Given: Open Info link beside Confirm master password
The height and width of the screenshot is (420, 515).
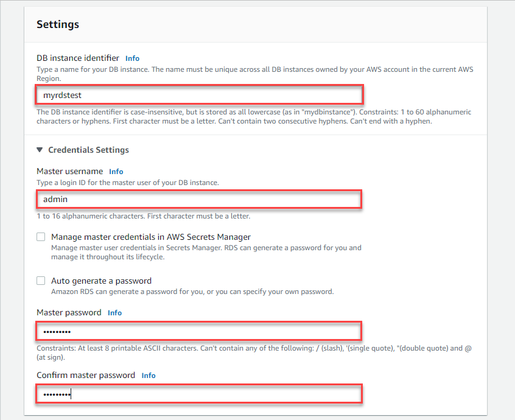Looking at the screenshot, I should coord(149,376).
